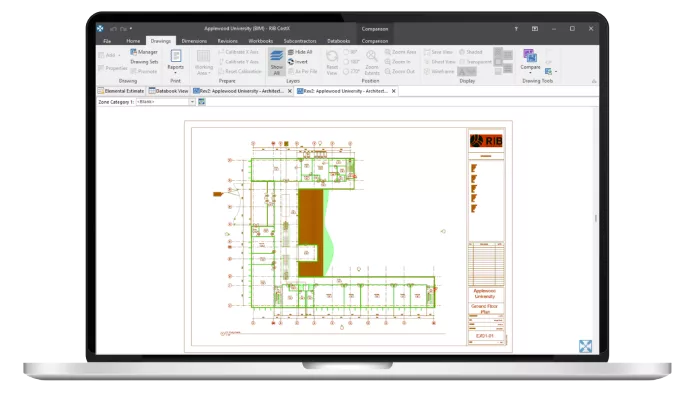Switch to the Workbooks ribbon tab
Screen dimensions: 700x394
coord(261,41)
